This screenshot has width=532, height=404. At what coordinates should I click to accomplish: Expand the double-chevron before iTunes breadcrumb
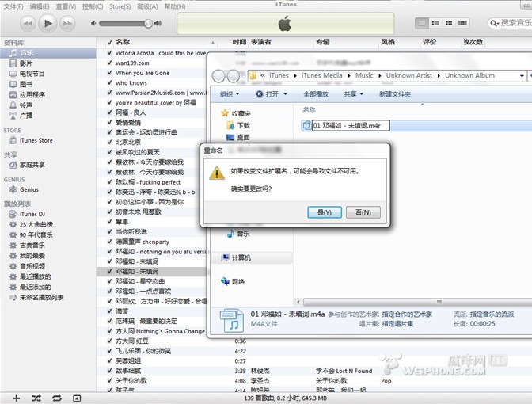(x=263, y=75)
